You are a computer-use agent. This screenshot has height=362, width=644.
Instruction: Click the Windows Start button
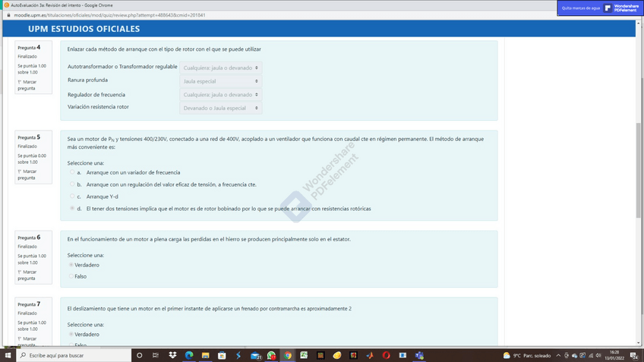[8, 355]
